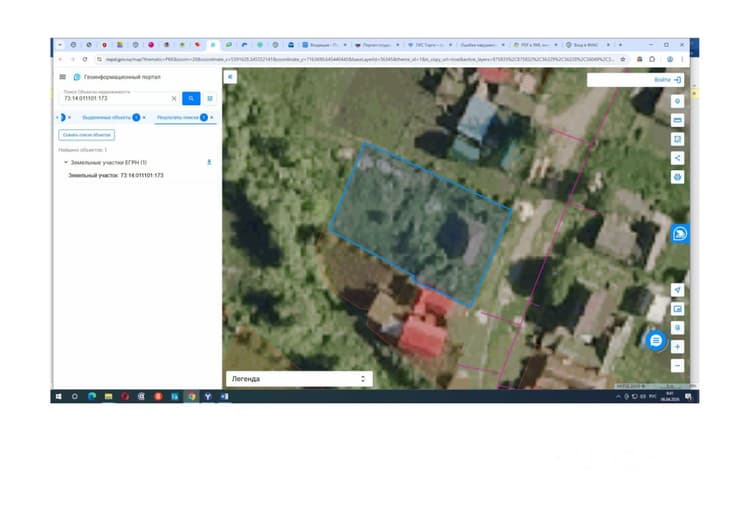
Task: Switch to the selected objects tab
Action: [106, 117]
